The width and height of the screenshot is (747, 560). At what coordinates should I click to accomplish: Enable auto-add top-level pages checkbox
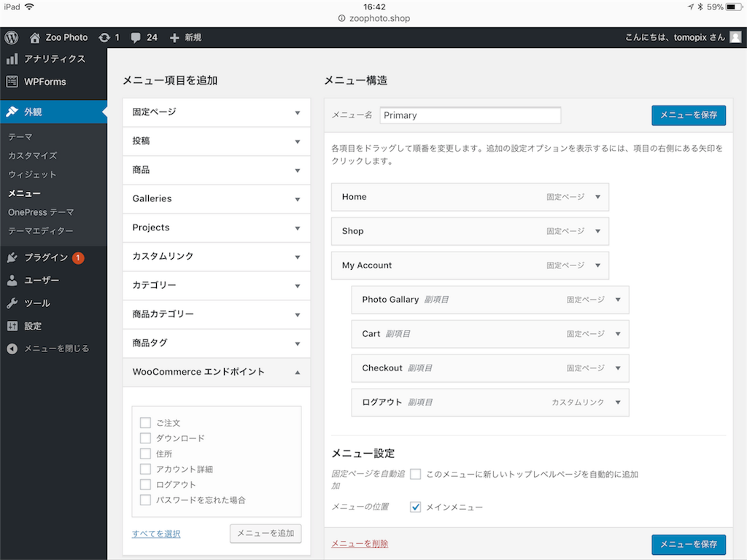(415, 474)
